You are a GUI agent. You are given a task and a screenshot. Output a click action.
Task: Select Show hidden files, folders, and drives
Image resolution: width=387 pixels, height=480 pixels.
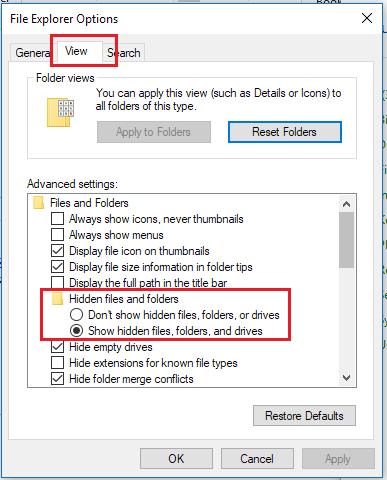[x=76, y=331]
